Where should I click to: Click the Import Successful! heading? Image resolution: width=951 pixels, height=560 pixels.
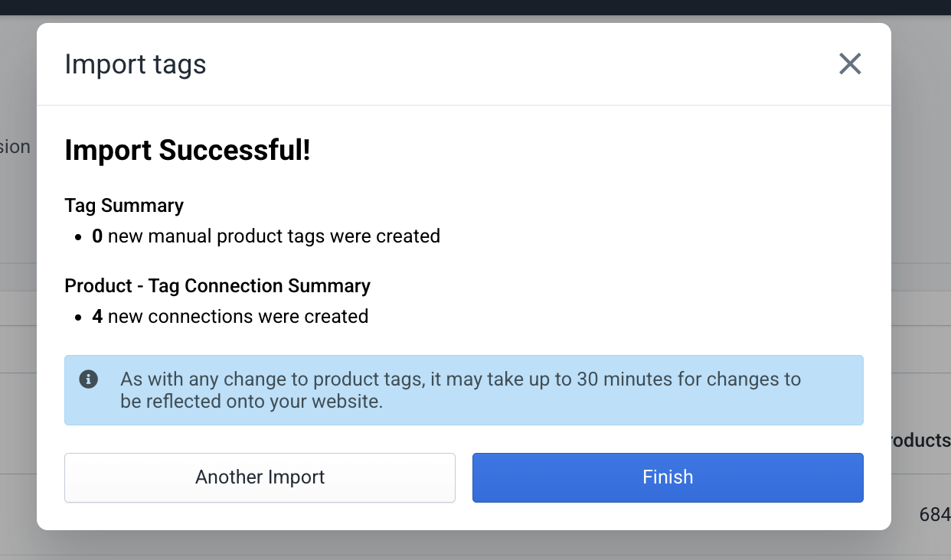point(188,151)
